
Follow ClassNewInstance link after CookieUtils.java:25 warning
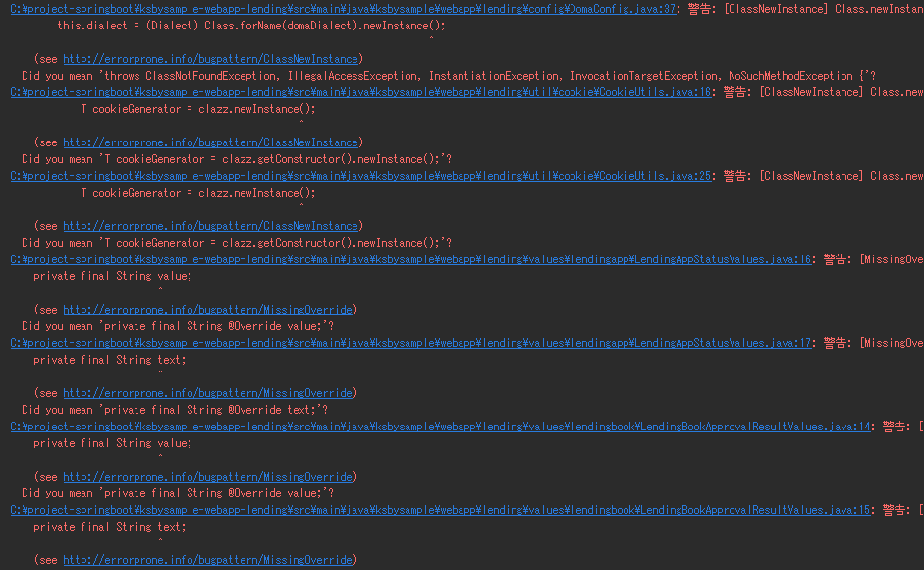point(210,226)
